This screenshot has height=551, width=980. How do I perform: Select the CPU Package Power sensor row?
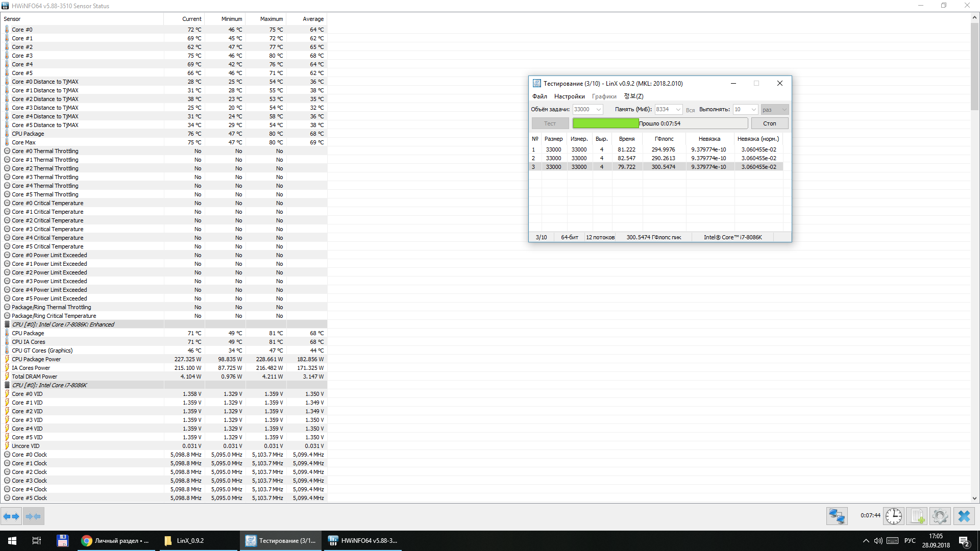(36, 359)
